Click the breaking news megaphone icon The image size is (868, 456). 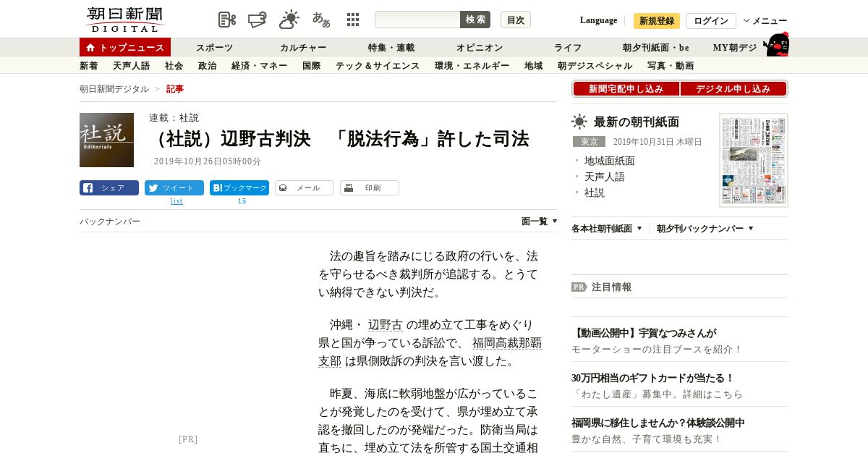tap(258, 20)
